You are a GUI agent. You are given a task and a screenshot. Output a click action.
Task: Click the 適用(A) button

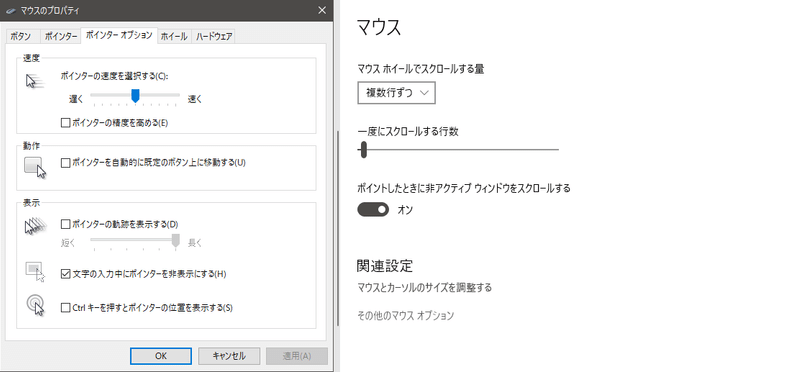tap(297, 356)
